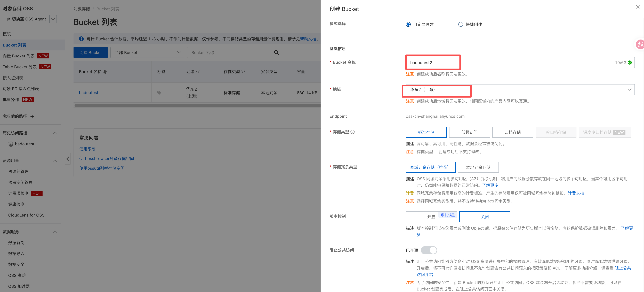Open 计费项检测 in sidebar
The height and width of the screenshot is (292, 644).
click(x=18, y=193)
